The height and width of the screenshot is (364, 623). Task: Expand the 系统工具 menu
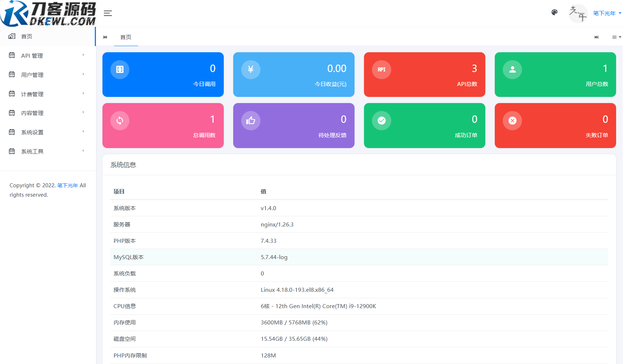[32, 151]
